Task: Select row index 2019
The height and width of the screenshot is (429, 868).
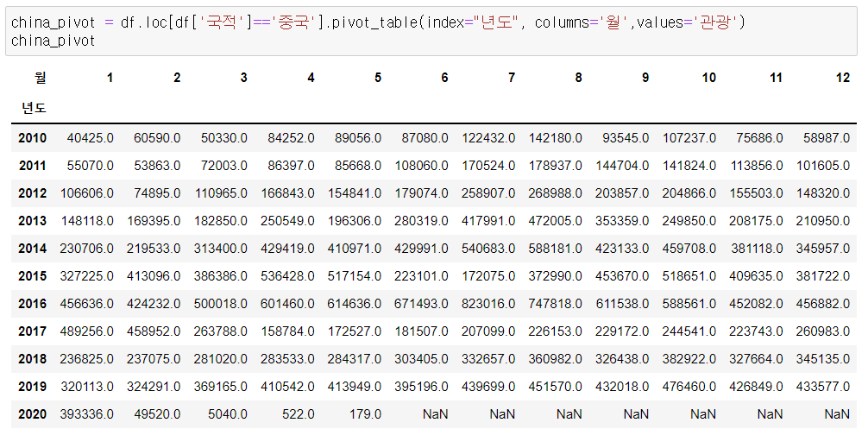Action: (x=33, y=387)
